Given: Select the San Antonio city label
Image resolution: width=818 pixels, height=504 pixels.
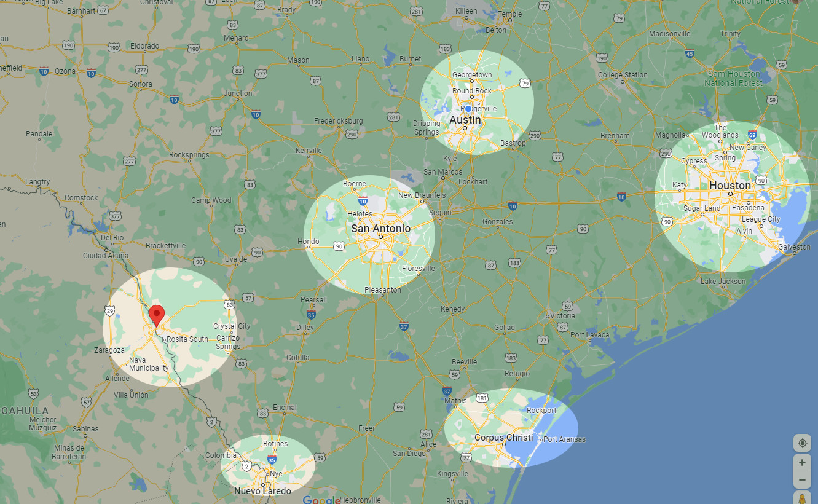Looking at the screenshot, I should coord(380,229).
